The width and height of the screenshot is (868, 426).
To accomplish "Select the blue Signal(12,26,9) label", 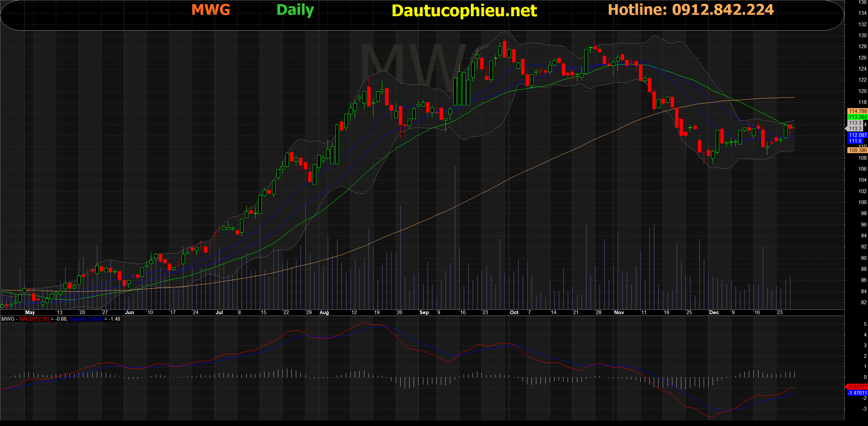I will coord(86,319).
